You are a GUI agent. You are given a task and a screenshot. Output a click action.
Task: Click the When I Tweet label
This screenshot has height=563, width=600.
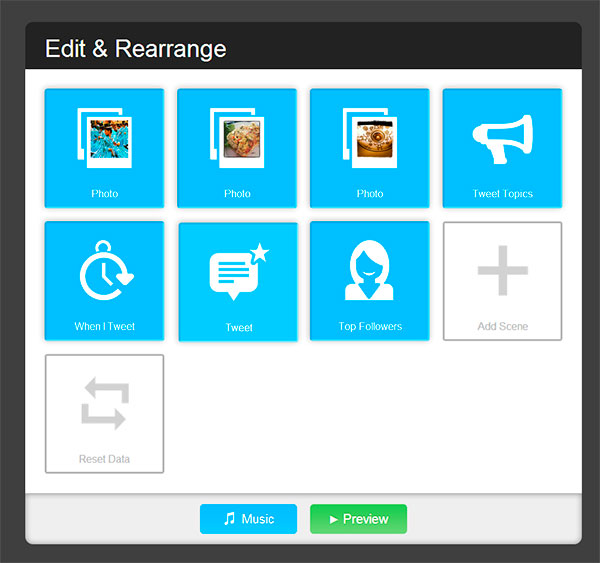[x=104, y=326]
